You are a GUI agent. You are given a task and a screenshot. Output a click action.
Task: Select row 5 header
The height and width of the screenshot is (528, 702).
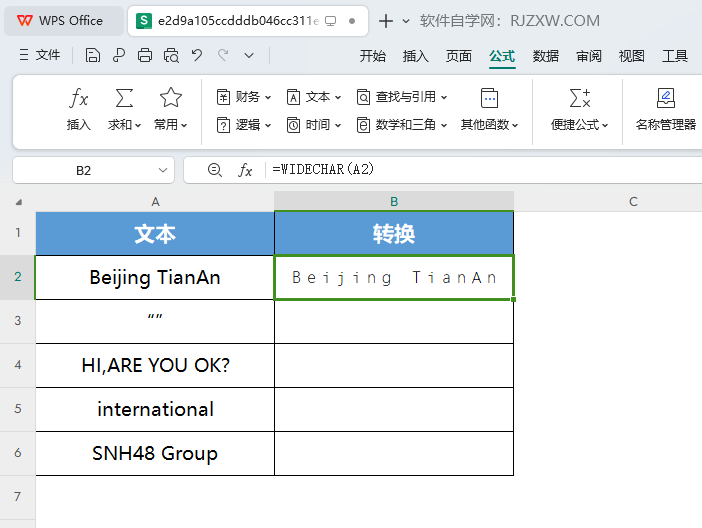[x=17, y=409]
